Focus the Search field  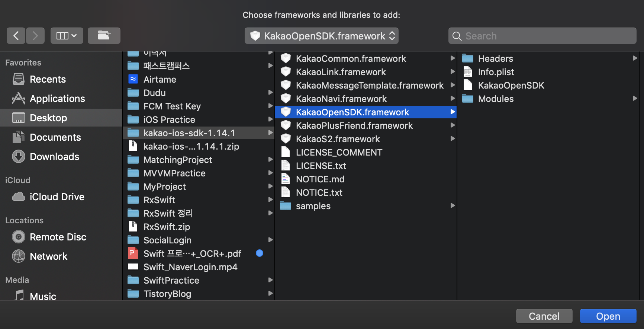pos(542,36)
